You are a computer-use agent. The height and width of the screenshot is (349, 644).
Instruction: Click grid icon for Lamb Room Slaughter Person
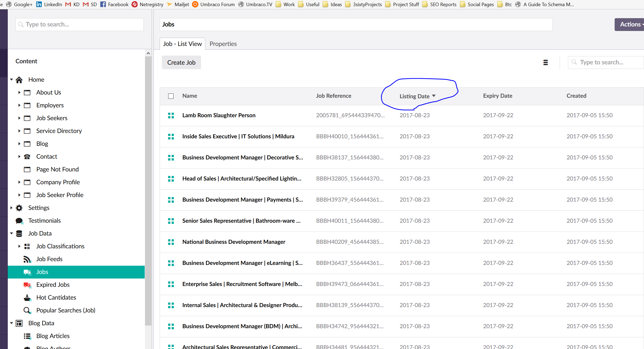[171, 115]
